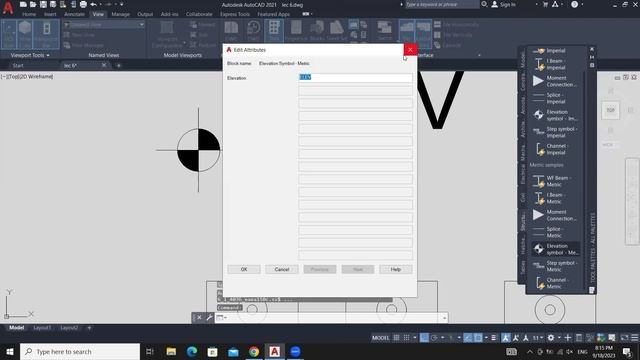Viewport: 640px width, 360px height.
Task: Click OK in Edit Attributes dialog
Action: 244,269
